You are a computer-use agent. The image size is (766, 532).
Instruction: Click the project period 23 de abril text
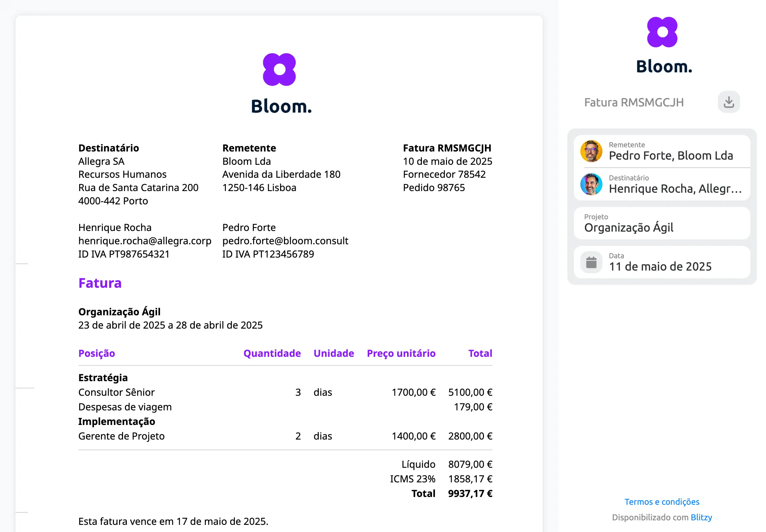[170, 325]
